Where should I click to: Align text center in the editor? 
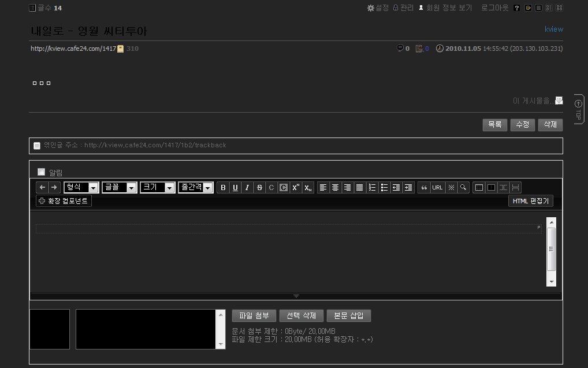pyautogui.click(x=335, y=188)
